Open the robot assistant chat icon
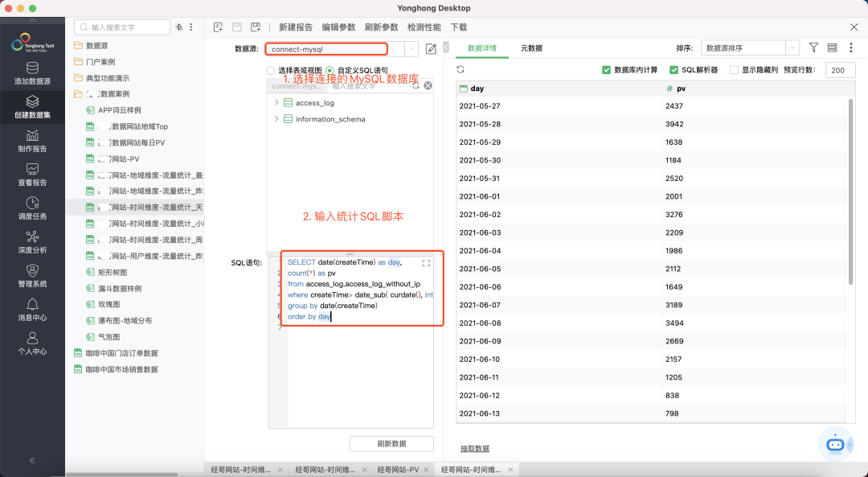Image resolution: width=868 pixels, height=477 pixels. point(835,444)
